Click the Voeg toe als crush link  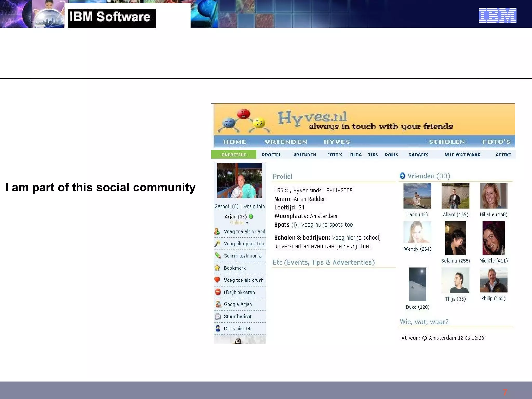click(244, 280)
